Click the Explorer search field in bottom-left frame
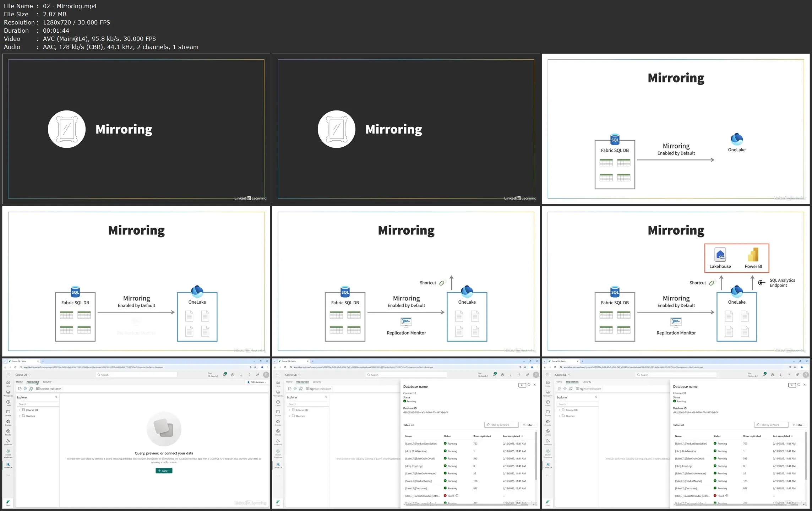The height and width of the screenshot is (511, 812). click(x=38, y=404)
